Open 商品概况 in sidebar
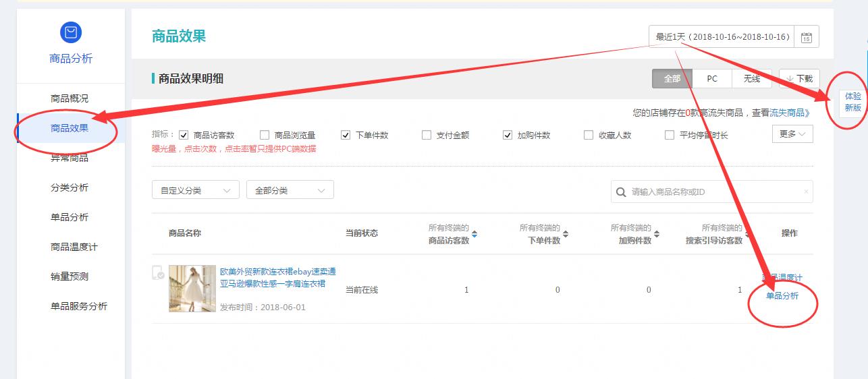The width and height of the screenshot is (868, 379). (70, 98)
